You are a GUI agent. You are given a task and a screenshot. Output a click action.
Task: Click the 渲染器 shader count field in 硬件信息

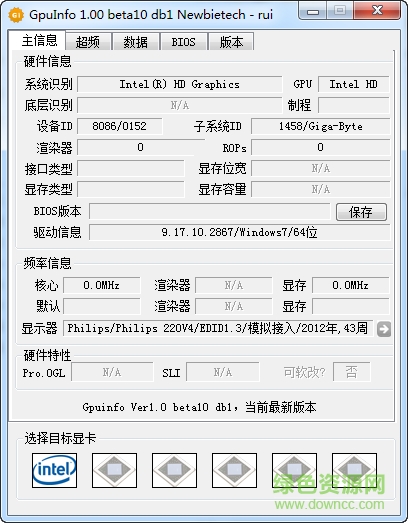coord(140,147)
